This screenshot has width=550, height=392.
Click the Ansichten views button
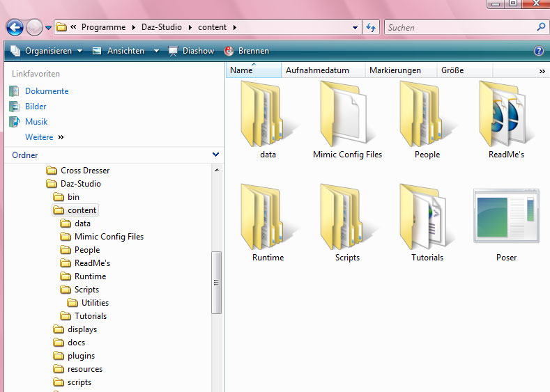119,51
